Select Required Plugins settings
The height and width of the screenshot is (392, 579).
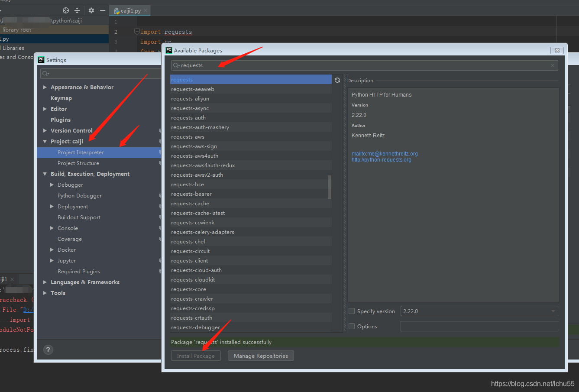(79, 272)
